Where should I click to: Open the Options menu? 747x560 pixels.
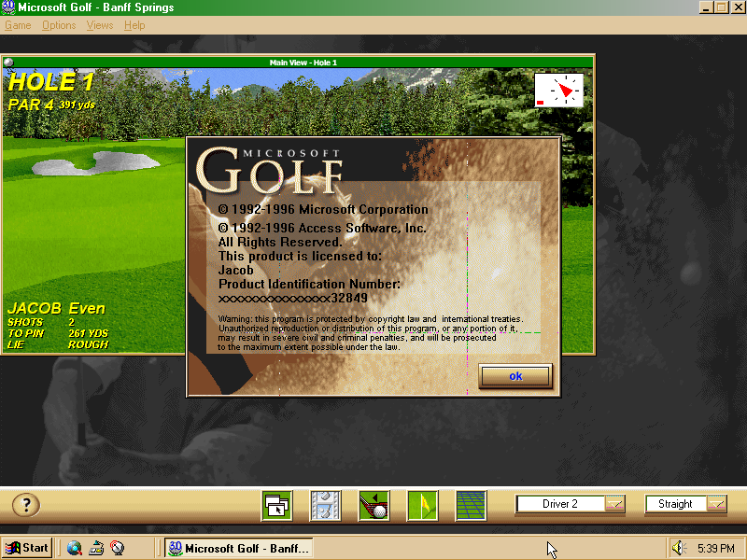[x=59, y=25]
